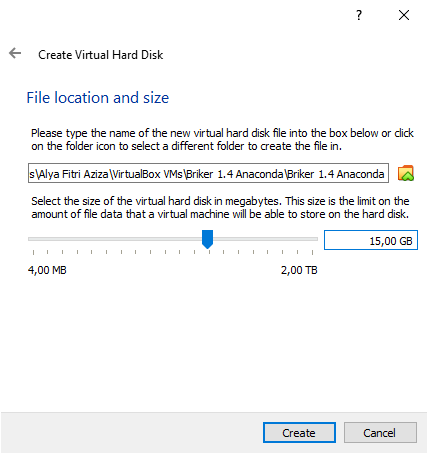The height and width of the screenshot is (454, 428).
Task: Grab the blue disk size slider handle
Action: [x=207, y=239]
